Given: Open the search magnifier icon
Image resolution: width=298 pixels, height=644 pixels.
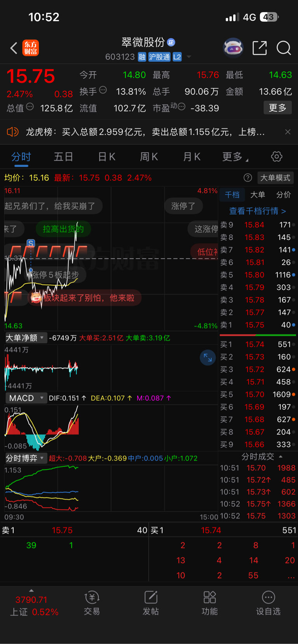Looking at the screenshot, I should (284, 48).
